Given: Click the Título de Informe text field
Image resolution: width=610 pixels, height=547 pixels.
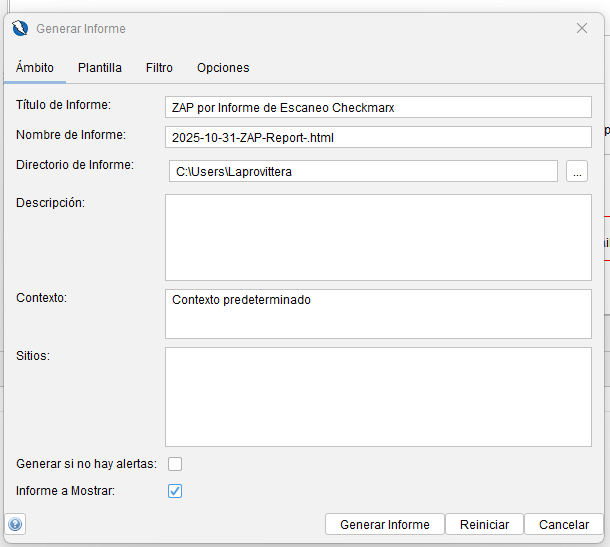Looking at the screenshot, I should pos(378,107).
